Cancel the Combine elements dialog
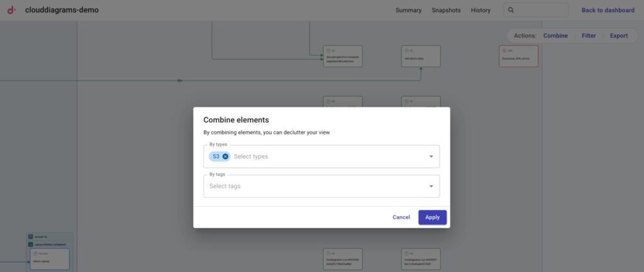The image size is (644, 272). (401, 217)
